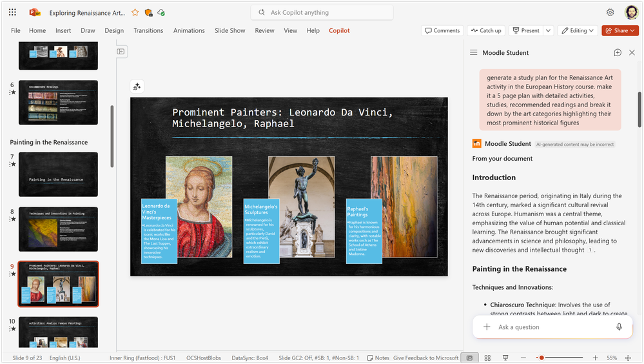Click the slide title text
This screenshot has width=644, height=364.
click(282, 117)
